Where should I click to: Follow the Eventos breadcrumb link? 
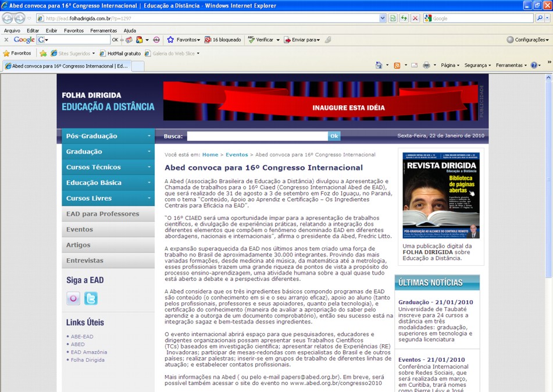pos(237,155)
